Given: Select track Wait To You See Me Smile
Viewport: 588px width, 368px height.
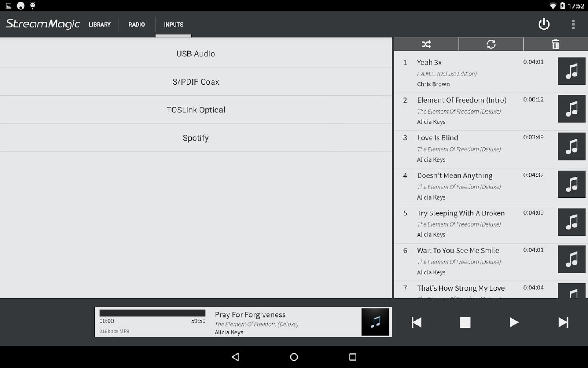Looking at the screenshot, I should tap(491, 262).
